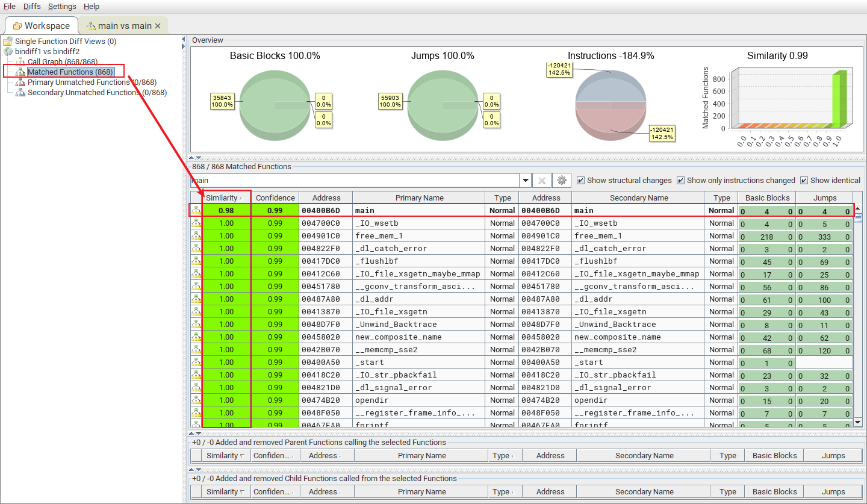The width and height of the screenshot is (867, 504).
Task: Open the filter history dropdown arrow
Action: pyautogui.click(x=525, y=181)
